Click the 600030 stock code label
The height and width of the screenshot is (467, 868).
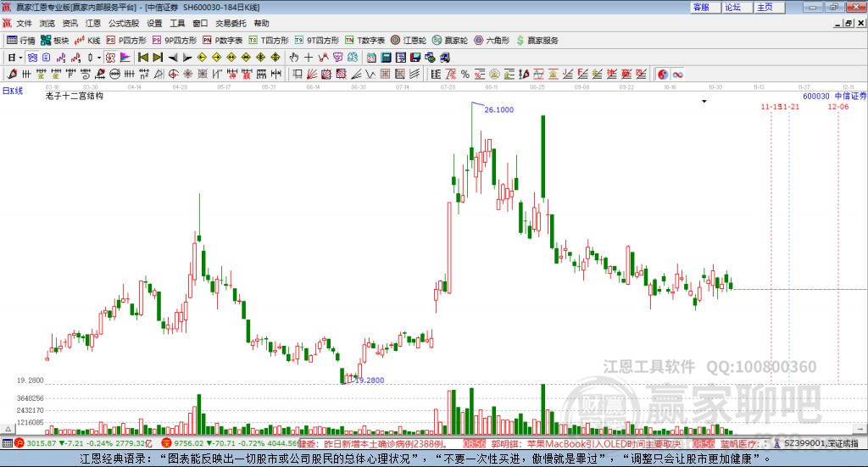coord(816,97)
